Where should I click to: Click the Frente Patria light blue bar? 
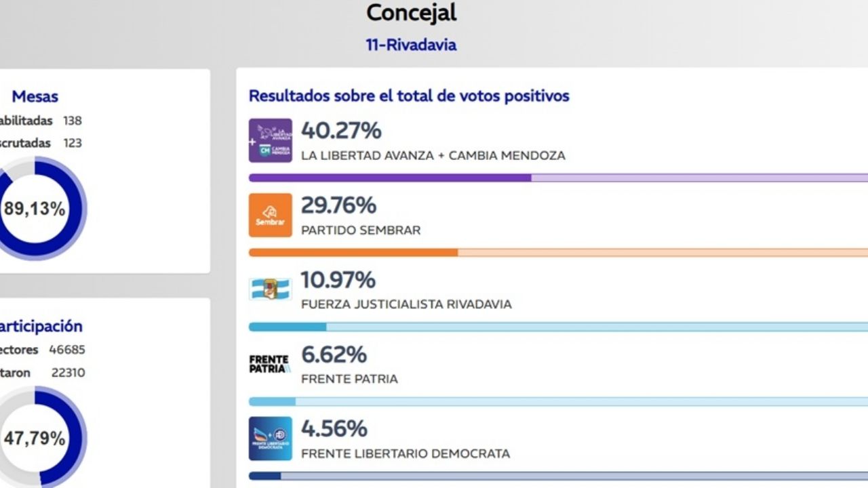(273, 402)
